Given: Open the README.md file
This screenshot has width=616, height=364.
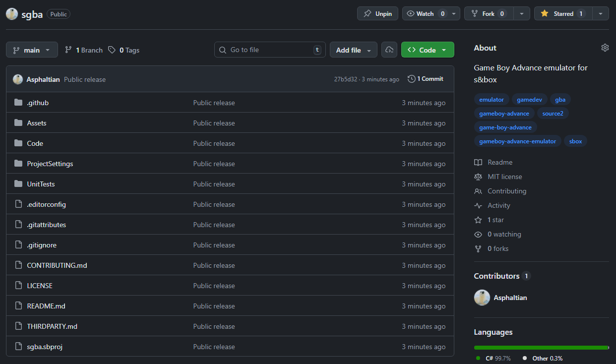Looking at the screenshot, I should (x=46, y=306).
